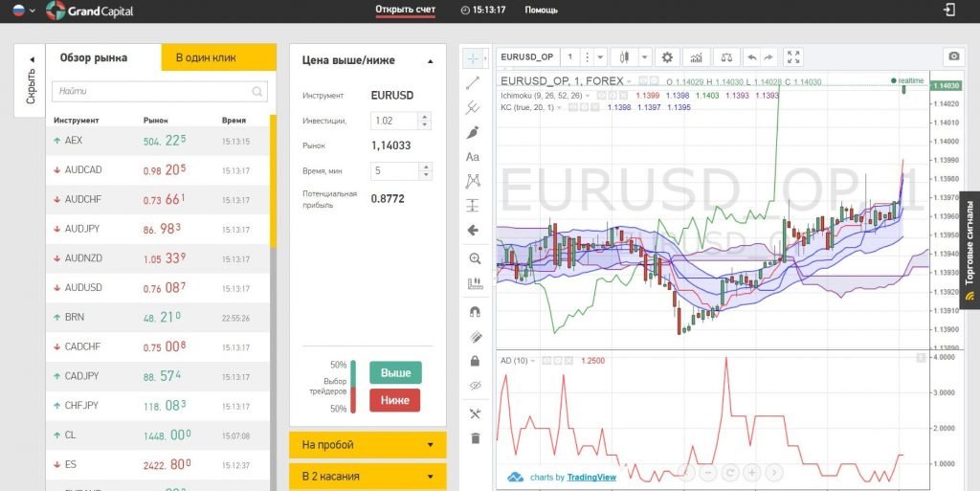Enter fullscreen chart mode

tap(793, 56)
